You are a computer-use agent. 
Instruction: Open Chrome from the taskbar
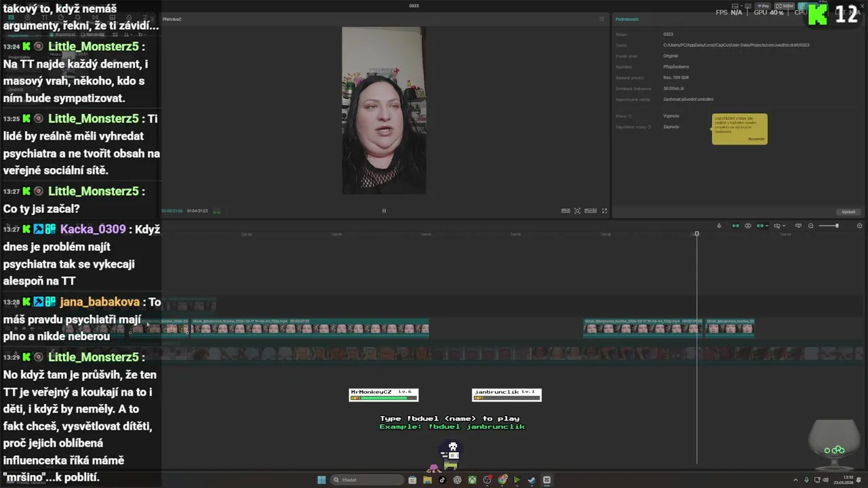(502, 480)
